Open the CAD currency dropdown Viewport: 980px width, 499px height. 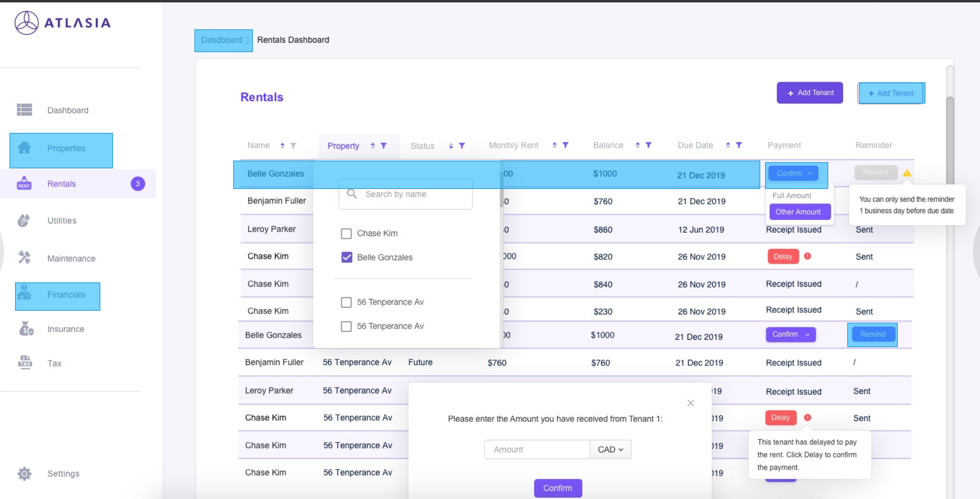point(610,450)
